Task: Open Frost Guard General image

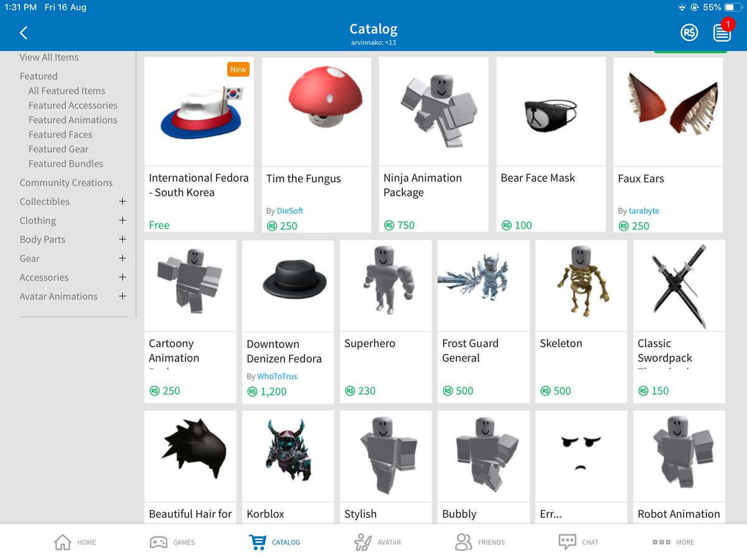Action: point(484,286)
